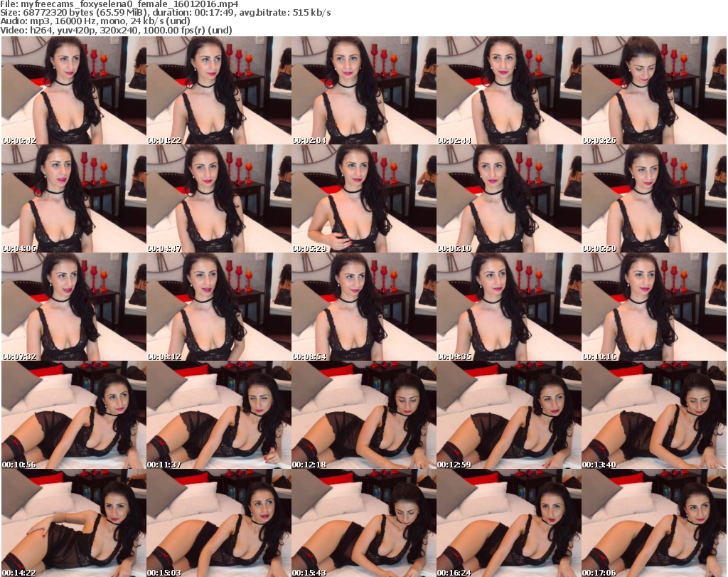
Task: Select the thumbnail marked 00:08:12
Action: pos(219,307)
